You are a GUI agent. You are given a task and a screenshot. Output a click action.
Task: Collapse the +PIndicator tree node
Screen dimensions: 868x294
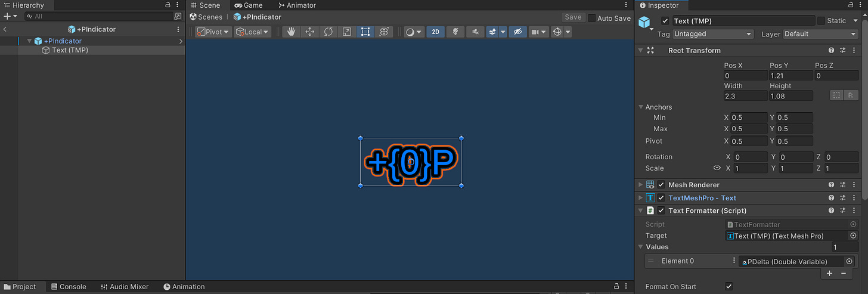pyautogui.click(x=29, y=41)
